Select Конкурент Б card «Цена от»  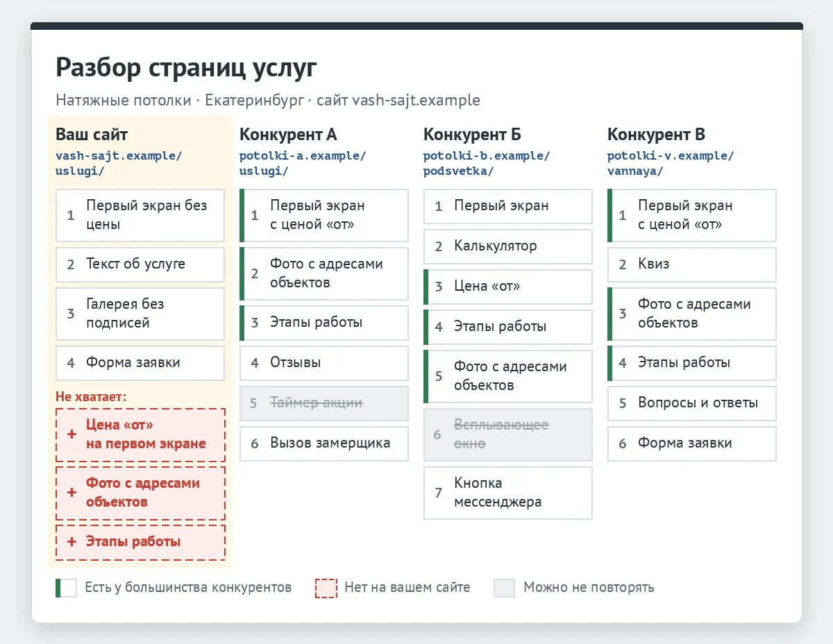click(508, 287)
